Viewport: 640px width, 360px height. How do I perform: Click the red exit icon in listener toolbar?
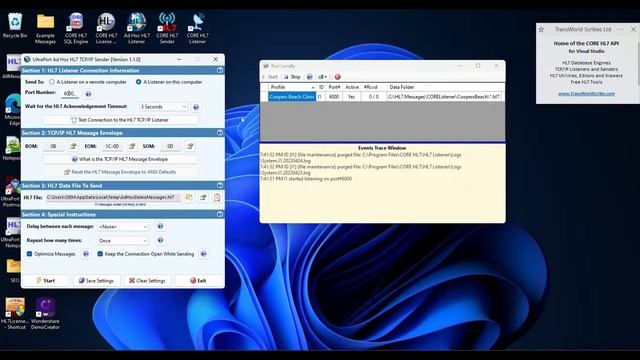point(338,77)
